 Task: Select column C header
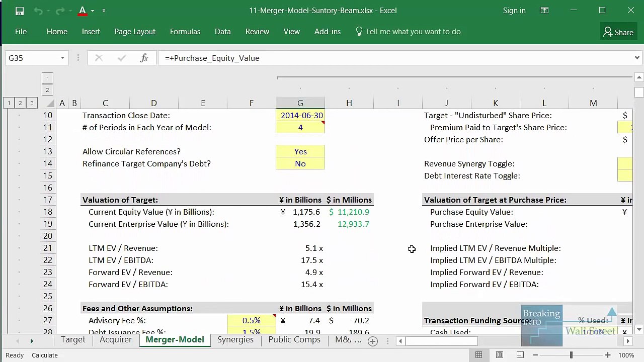pos(105,103)
